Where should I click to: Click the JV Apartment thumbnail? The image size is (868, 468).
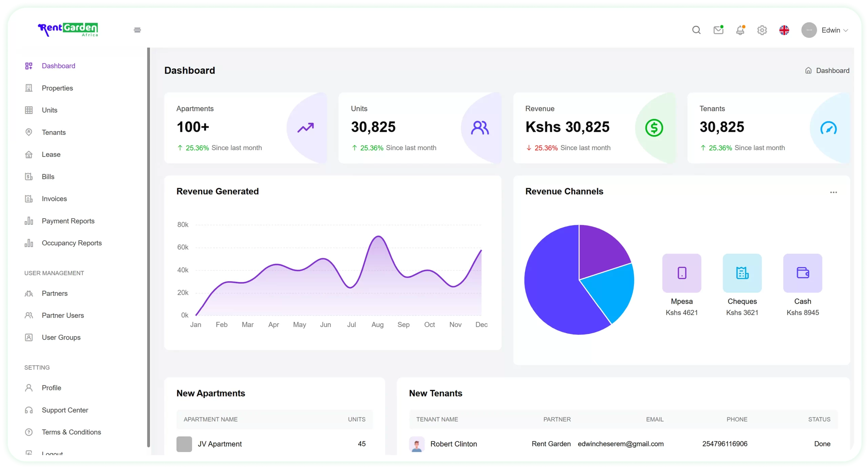point(184,444)
